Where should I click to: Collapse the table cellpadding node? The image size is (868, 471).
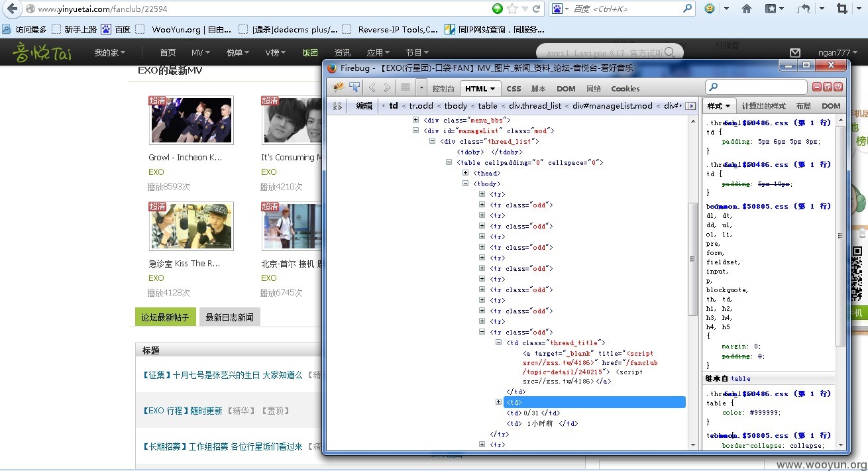pyautogui.click(x=449, y=162)
